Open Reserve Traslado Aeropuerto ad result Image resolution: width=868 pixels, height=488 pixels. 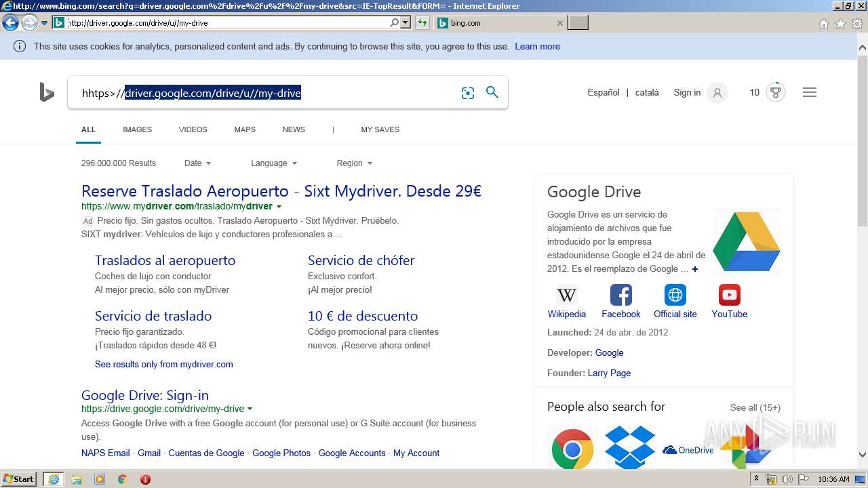click(x=281, y=191)
